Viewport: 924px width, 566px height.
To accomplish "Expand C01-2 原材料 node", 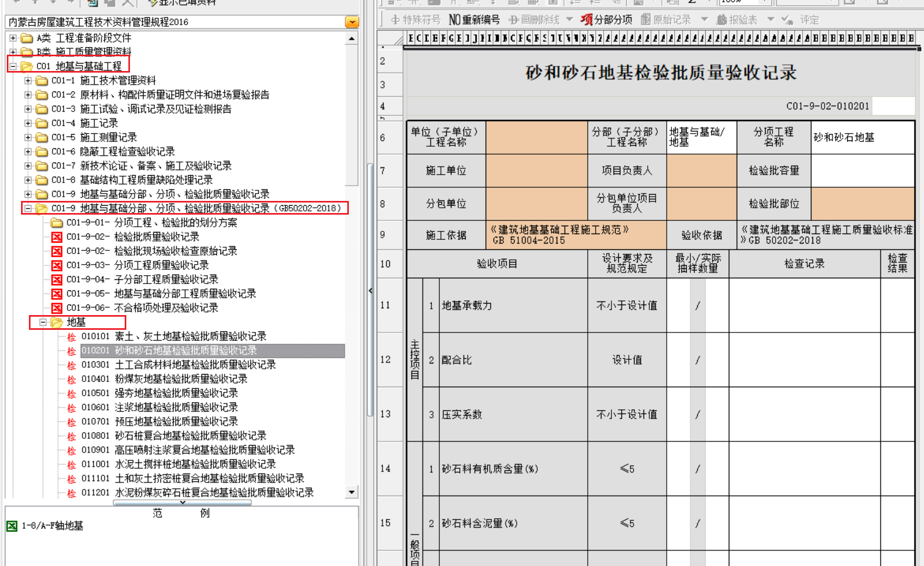I will 28,95.
